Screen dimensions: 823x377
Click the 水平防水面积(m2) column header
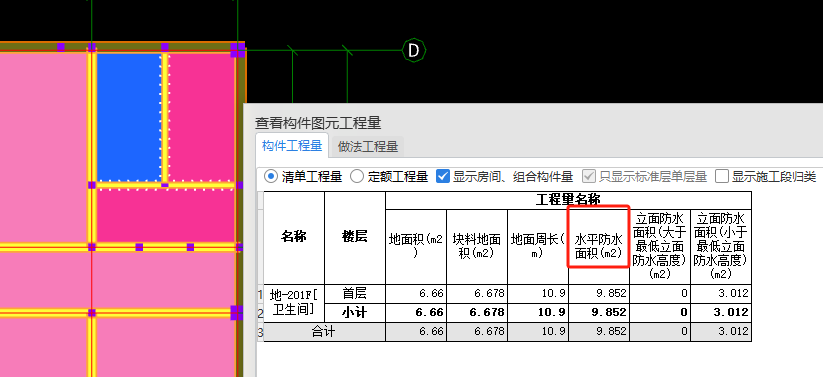pos(598,247)
